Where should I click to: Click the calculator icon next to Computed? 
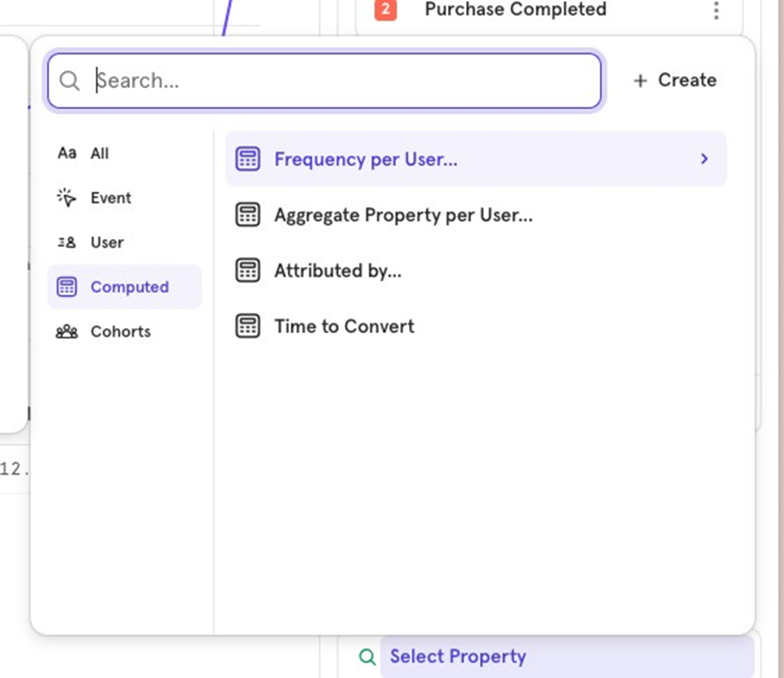tap(67, 286)
